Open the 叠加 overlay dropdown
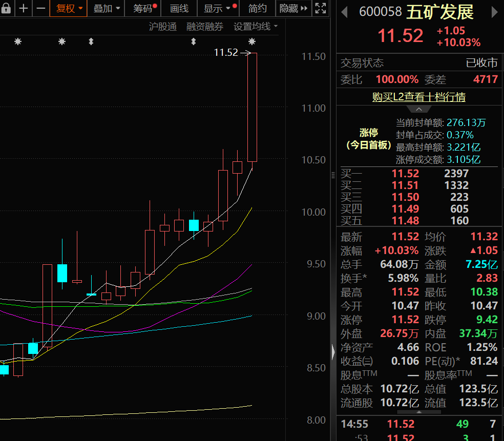The height and width of the screenshot is (441, 504). [x=107, y=8]
